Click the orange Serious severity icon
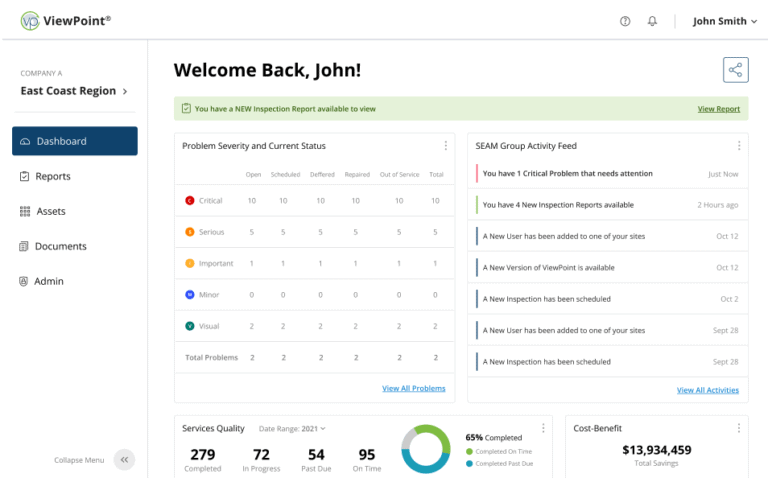 190,232
